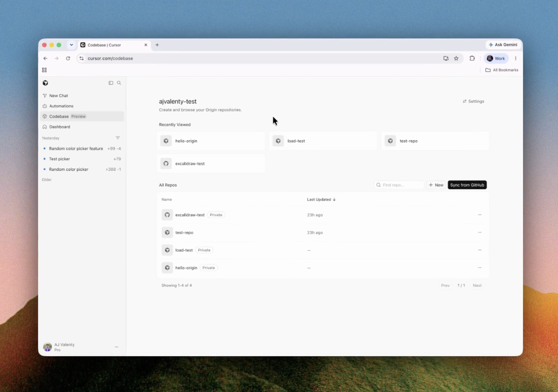Focus the Find repo search field
Image resolution: width=558 pixels, height=392 pixels.
pos(399,185)
